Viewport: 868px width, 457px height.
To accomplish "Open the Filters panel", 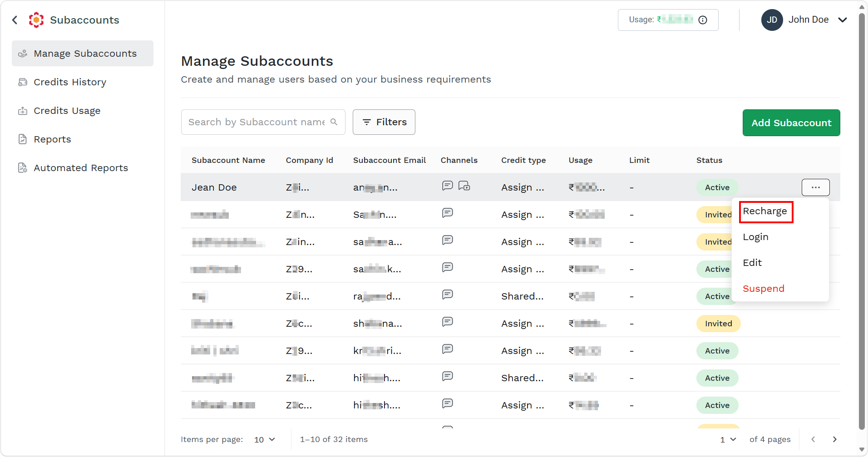I will (x=384, y=122).
